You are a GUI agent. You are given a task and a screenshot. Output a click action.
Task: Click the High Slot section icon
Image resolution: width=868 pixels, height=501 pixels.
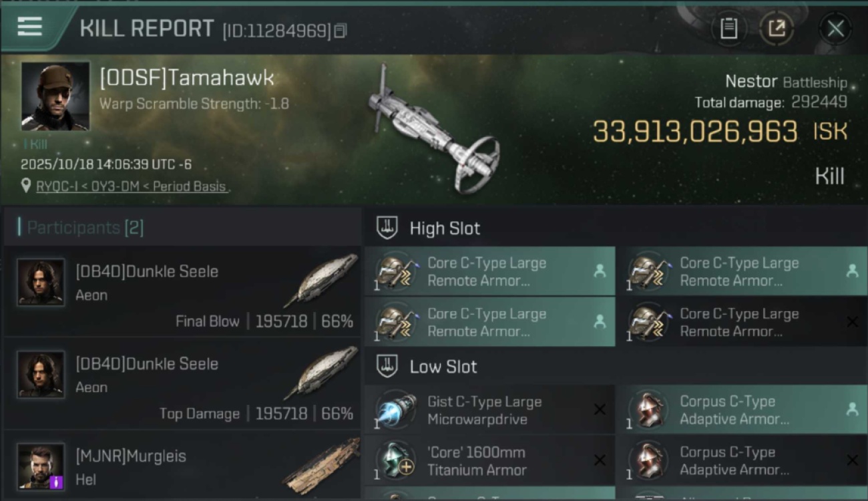pyautogui.click(x=387, y=228)
